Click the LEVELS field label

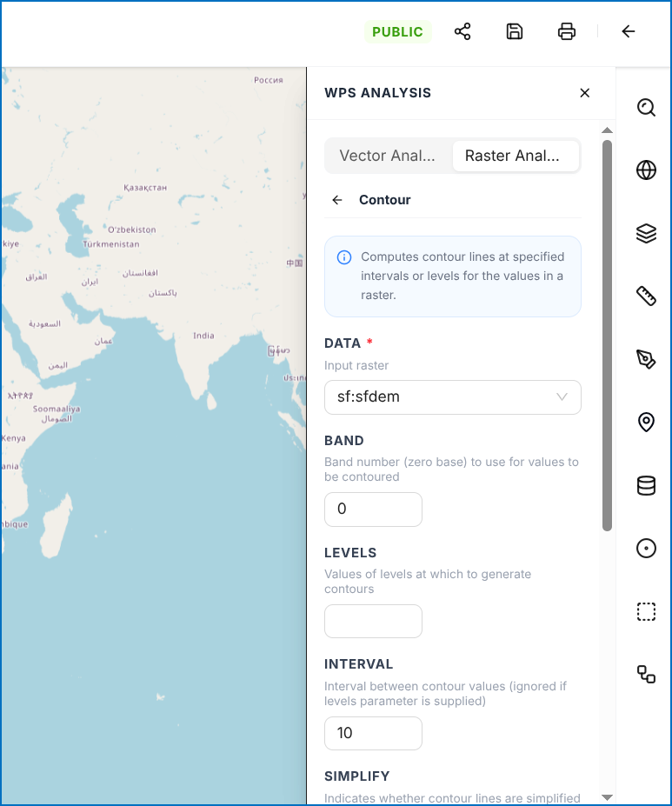point(350,553)
